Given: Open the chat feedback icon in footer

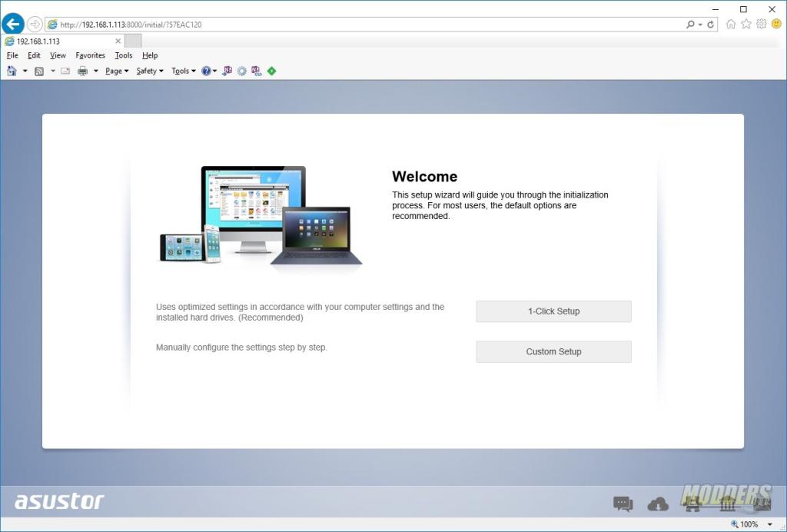Looking at the screenshot, I should tap(623, 504).
